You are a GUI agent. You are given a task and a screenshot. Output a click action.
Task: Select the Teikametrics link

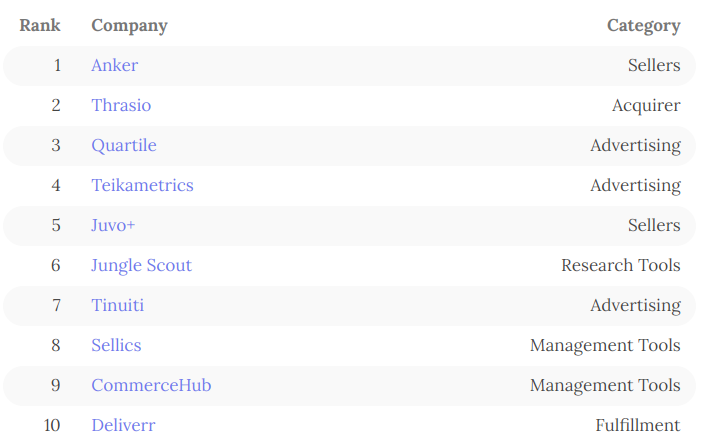(142, 186)
